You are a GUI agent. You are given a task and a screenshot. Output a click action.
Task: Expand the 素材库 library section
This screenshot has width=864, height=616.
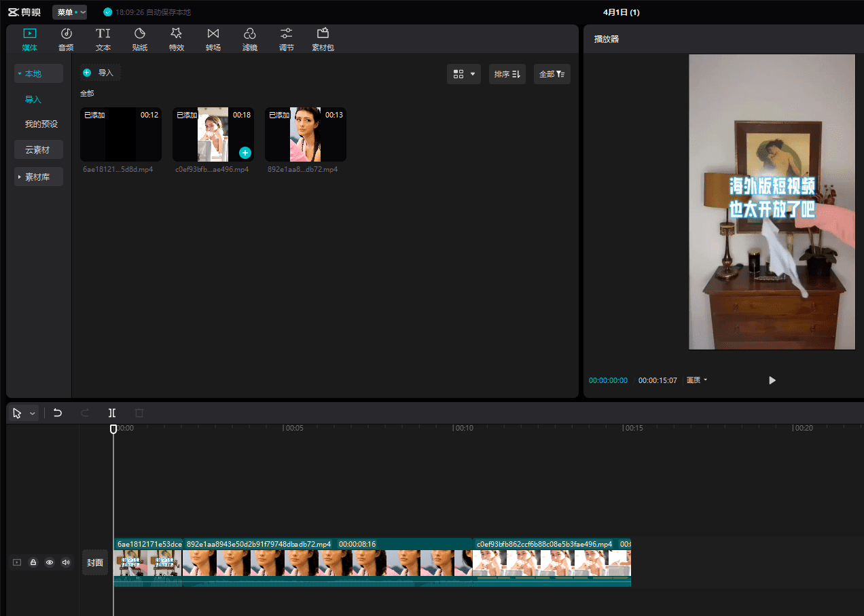(x=38, y=177)
